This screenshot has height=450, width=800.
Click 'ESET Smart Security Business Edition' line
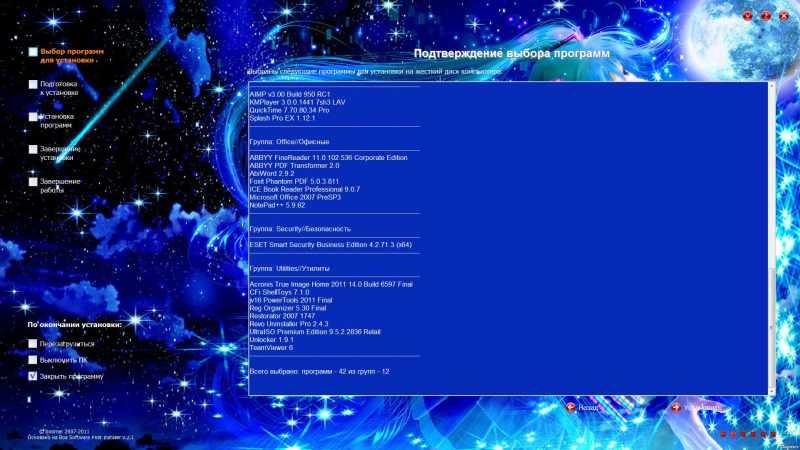331,244
